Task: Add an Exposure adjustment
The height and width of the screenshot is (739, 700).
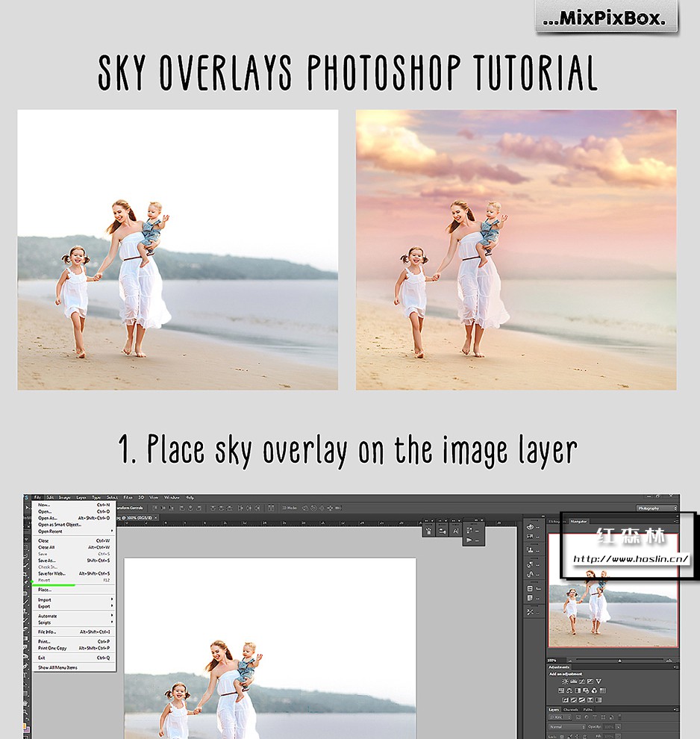Action: point(590,682)
